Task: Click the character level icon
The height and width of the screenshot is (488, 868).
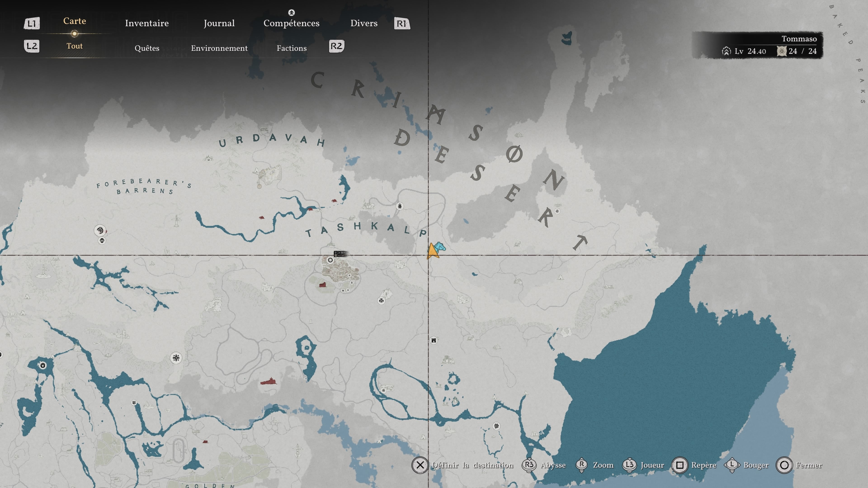Action: [x=726, y=51]
